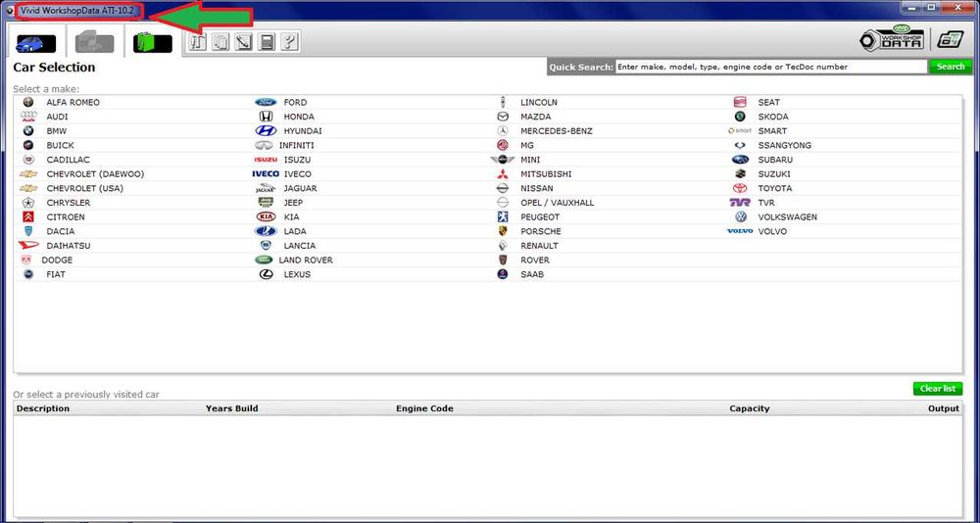Click the Capacity column header
Screen dimensions: 980x523
(750, 408)
